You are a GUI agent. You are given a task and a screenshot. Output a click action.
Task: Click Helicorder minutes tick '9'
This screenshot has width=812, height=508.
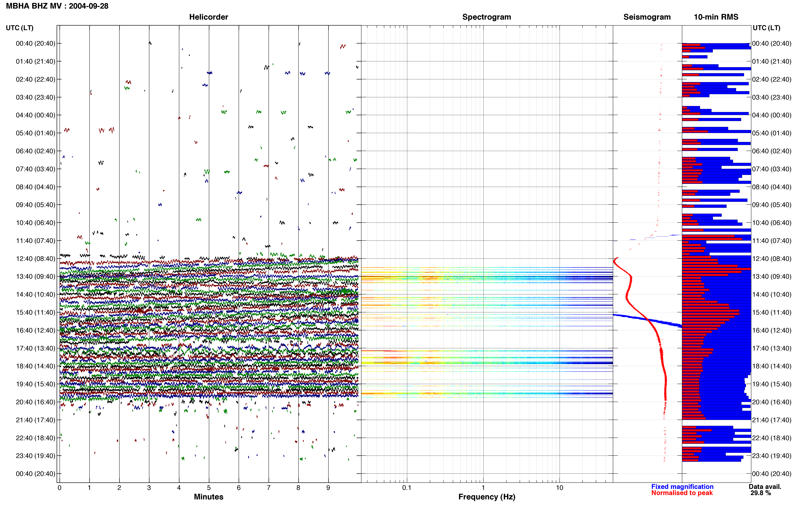[328, 487]
